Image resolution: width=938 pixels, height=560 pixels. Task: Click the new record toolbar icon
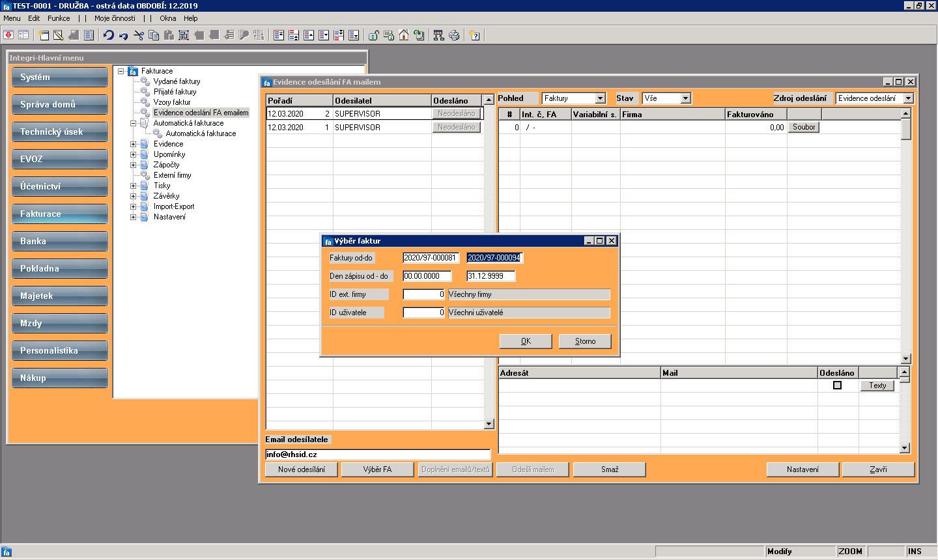44,35
